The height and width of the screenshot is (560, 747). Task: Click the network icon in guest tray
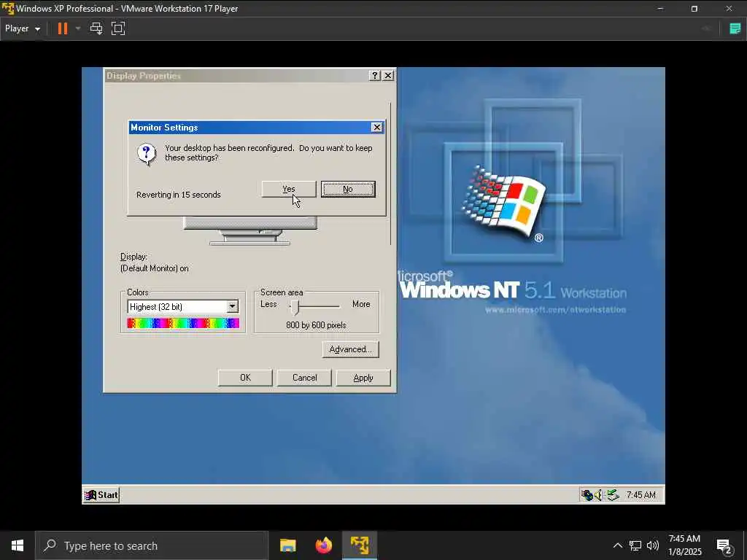coord(587,495)
